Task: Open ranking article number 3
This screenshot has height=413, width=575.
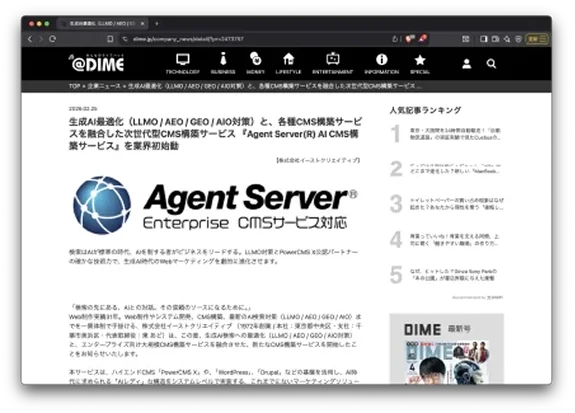Action: coord(446,204)
